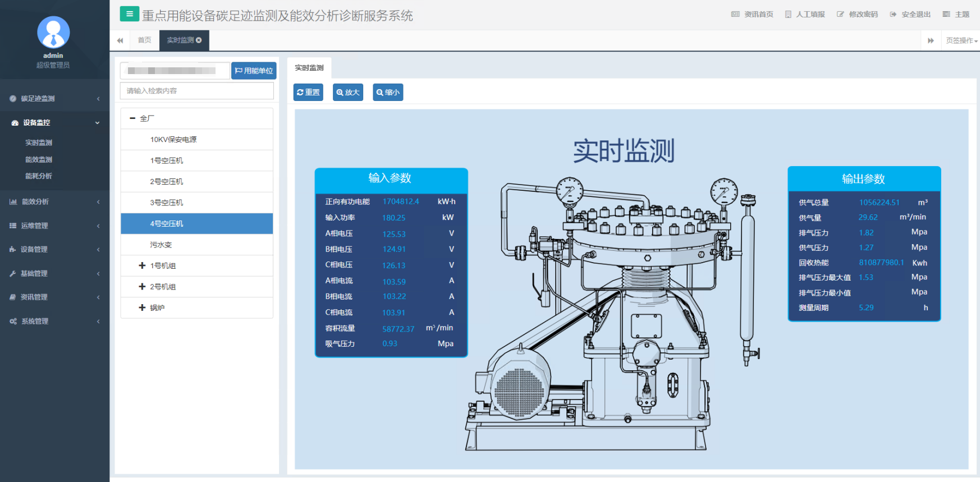The image size is (980, 482).
Task: Click the blurred unit name input field
Action: click(175, 71)
